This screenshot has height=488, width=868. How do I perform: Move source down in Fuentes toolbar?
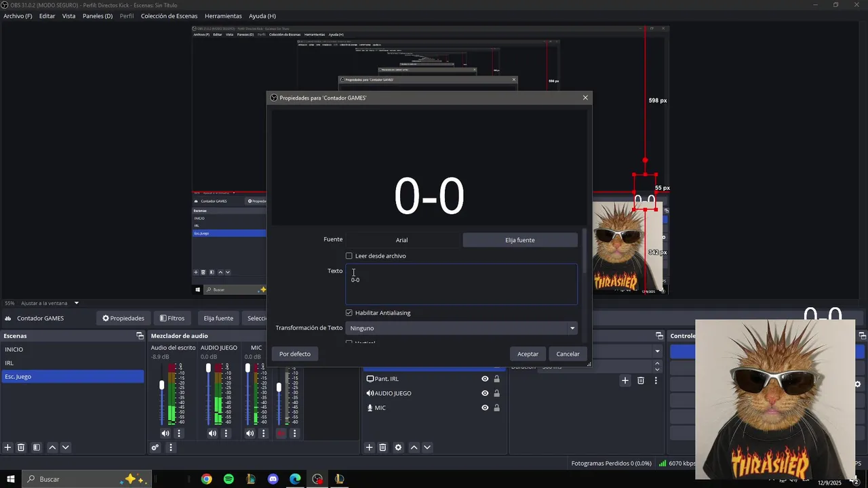point(427,447)
